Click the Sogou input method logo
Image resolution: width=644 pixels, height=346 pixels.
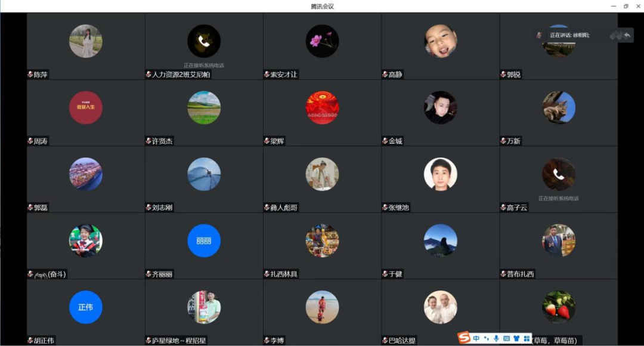(x=464, y=338)
